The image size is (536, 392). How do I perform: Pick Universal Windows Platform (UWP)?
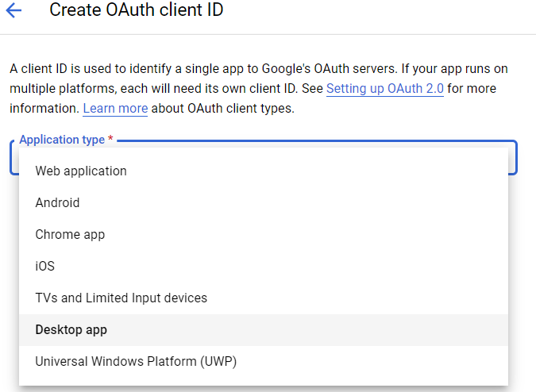tap(264, 362)
